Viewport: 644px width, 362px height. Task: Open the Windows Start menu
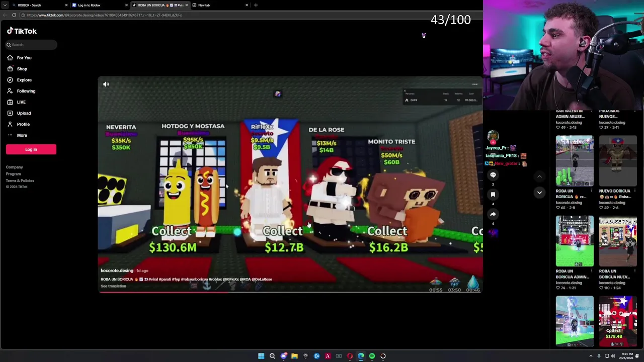pos(261,356)
